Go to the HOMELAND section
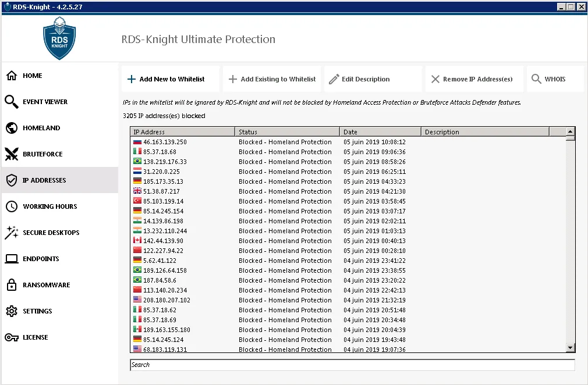 pyautogui.click(x=59, y=128)
